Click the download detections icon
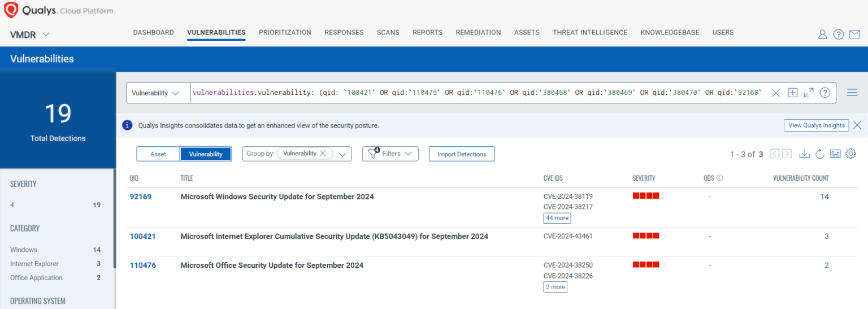This screenshot has width=868, height=309. coord(805,154)
